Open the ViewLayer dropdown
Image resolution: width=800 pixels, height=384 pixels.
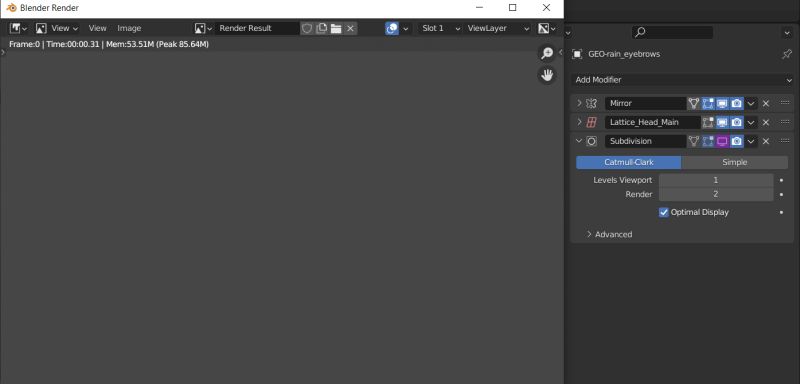pyautogui.click(x=498, y=29)
